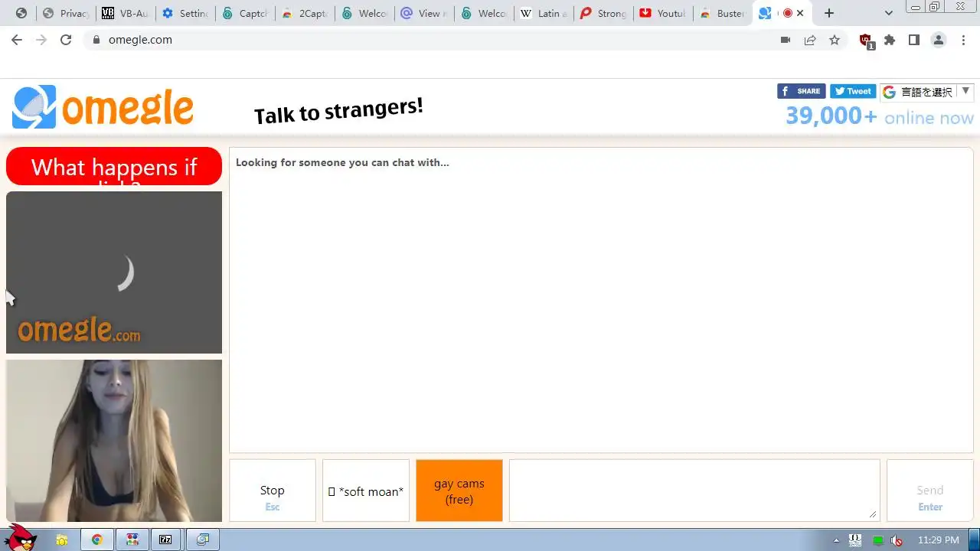Share this page via share icon
Screen dimensions: 980x551
tap(810, 40)
